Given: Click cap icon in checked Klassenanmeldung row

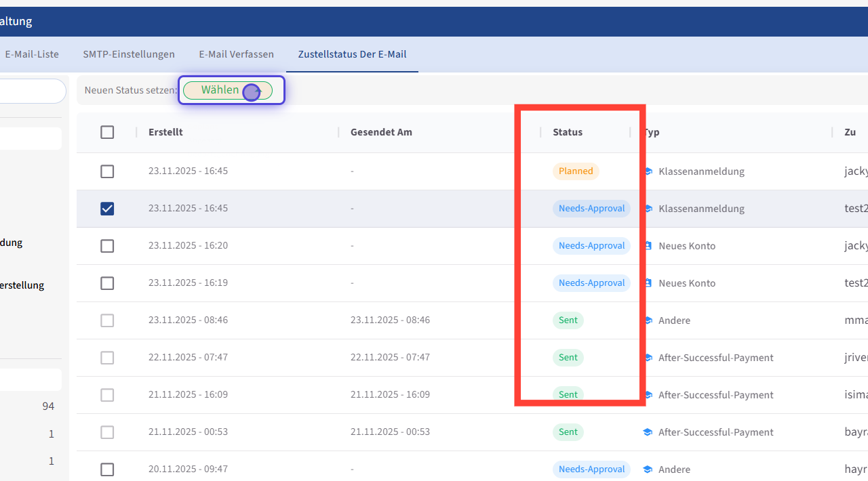Looking at the screenshot, I should coord(648,209).
